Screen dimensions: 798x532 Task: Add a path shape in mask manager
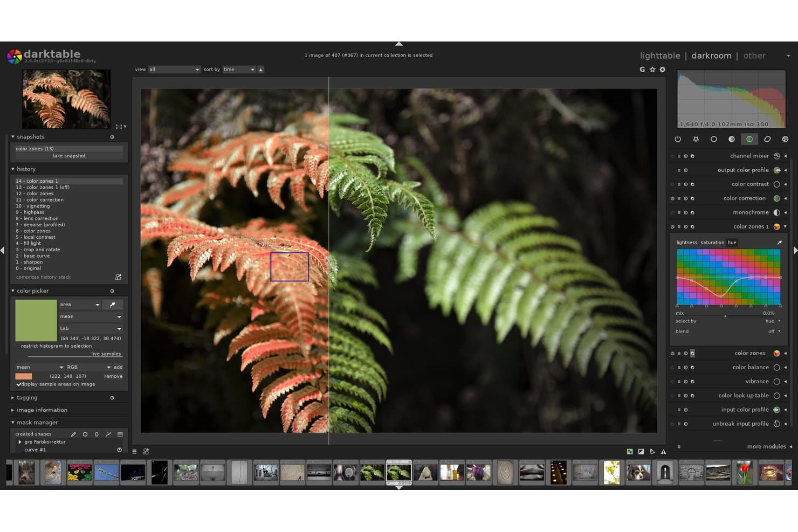coord(108,434)
